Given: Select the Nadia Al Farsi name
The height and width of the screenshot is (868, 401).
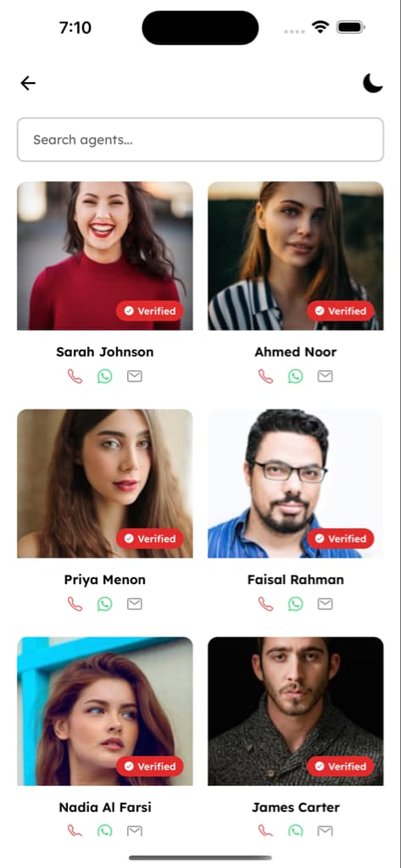Looking at the screenshot, I should click(105, 807).
